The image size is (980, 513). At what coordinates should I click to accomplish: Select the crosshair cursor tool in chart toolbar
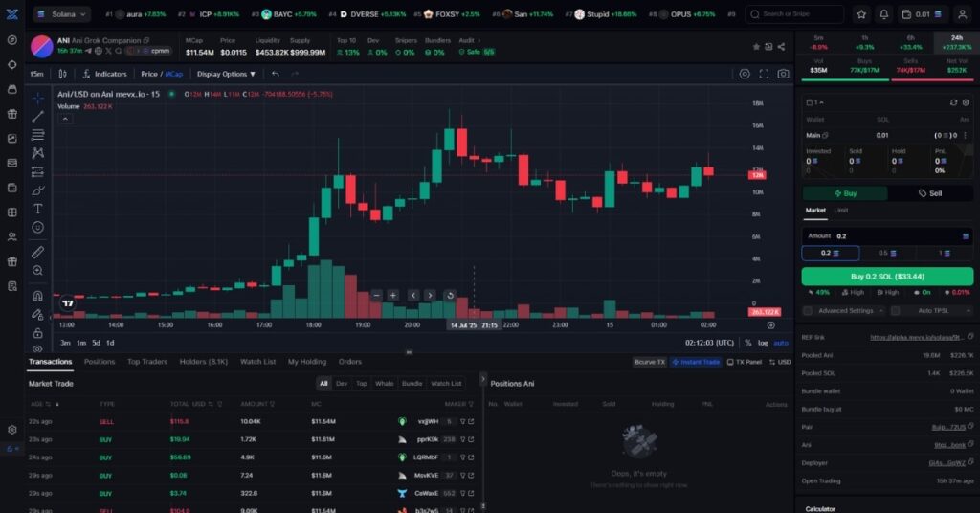point(37,99)
